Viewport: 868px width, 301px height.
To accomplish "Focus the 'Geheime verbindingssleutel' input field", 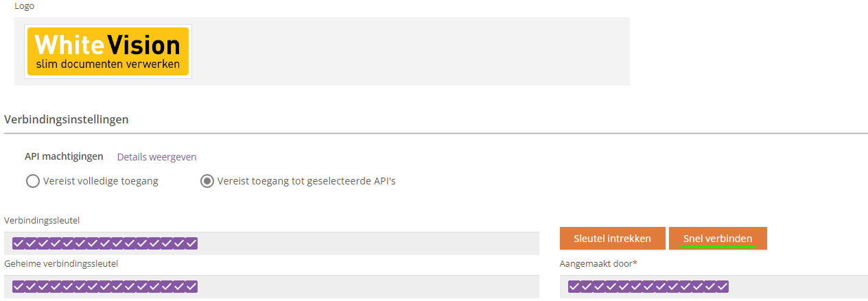I will point(272,287).
